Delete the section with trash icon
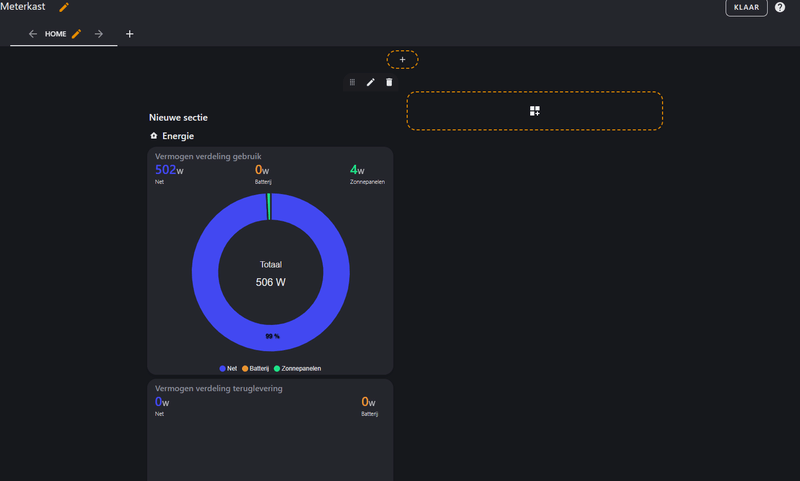 point(389,82)
